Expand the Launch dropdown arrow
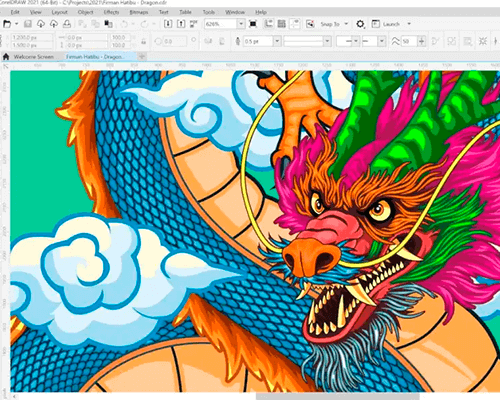Screen dimensions: 500x400 coord(409,24)
